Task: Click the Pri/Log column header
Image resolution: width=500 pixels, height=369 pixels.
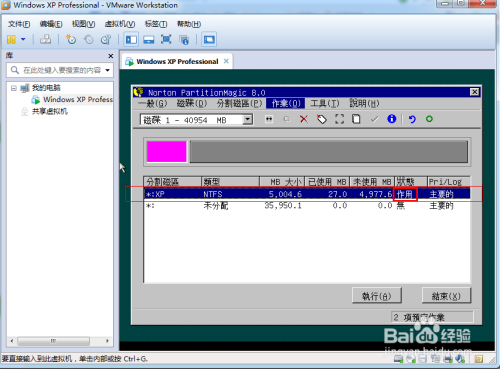Action: pos(449,182)
